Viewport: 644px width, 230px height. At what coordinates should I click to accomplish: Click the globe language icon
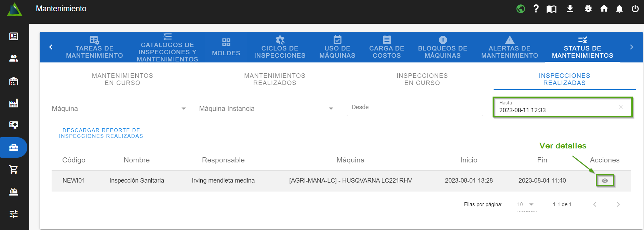pyautogui.click(x=521, y=9)
